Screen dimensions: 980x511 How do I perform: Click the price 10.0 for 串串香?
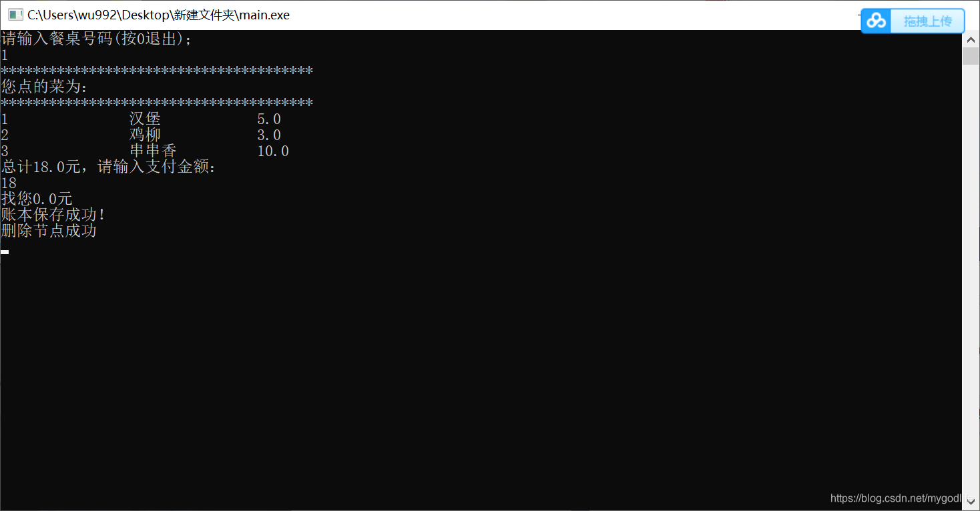click(273, 151)
